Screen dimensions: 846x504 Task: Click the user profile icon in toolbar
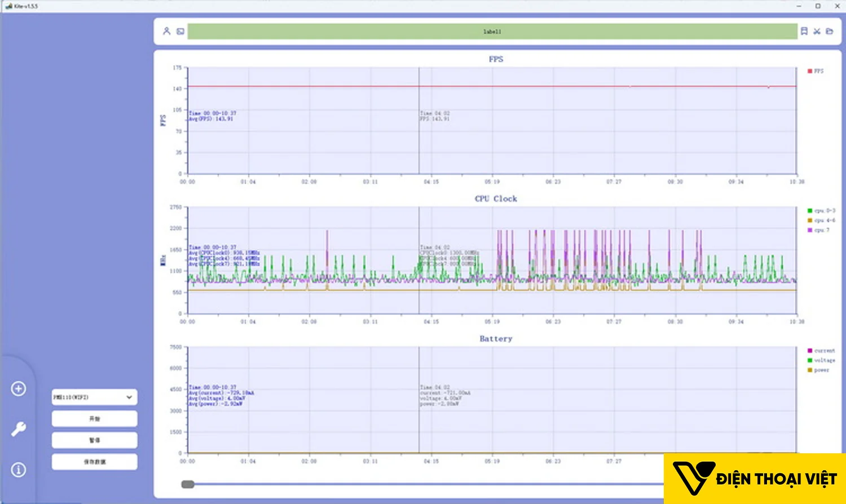pyautogui.click(x=166, y=32)
